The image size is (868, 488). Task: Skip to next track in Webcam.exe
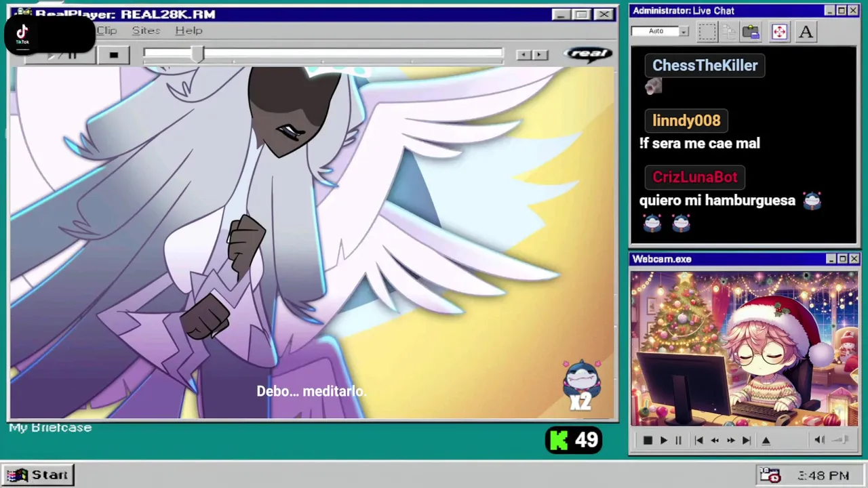click(747, 441)
